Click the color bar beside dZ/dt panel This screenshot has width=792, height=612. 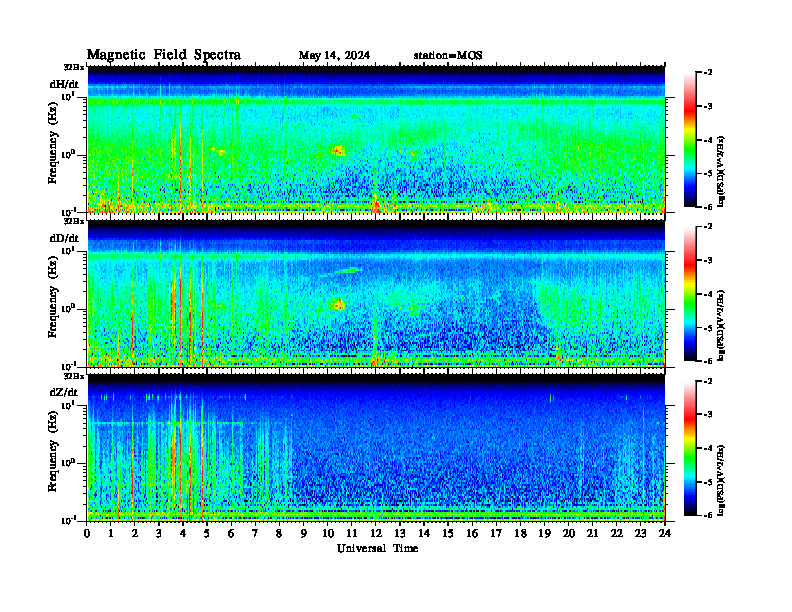click(x=690, y=448)
